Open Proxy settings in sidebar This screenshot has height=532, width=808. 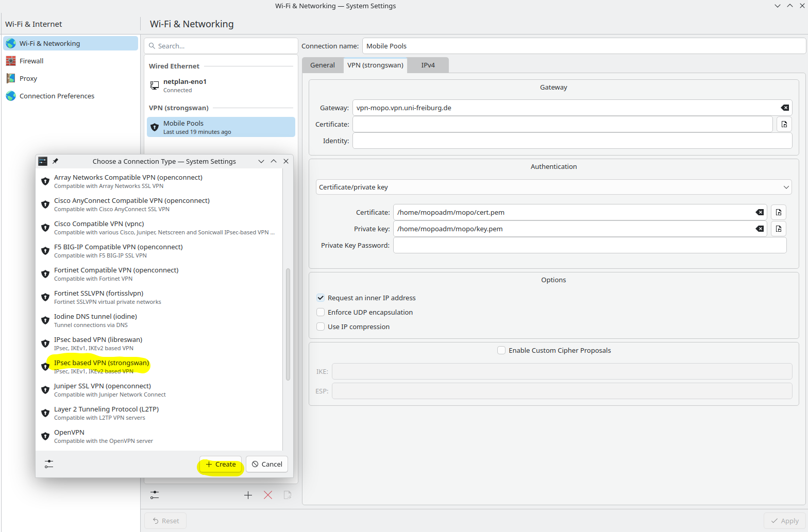(x=71, y=78)
